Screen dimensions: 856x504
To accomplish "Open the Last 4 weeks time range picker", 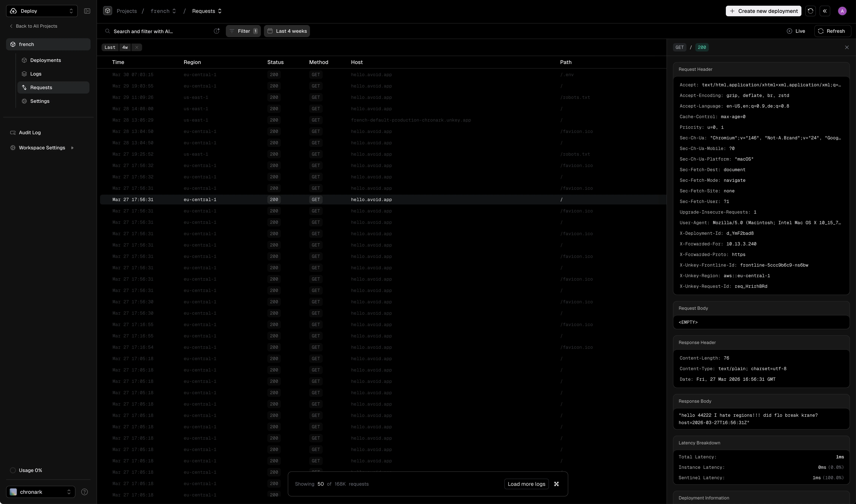I will (286, 31).
